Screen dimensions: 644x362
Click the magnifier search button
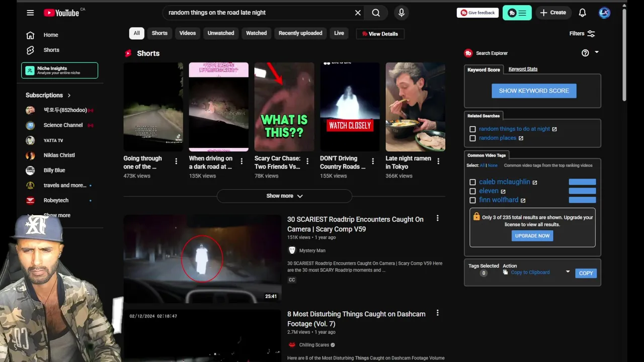(x=376, y=13)
